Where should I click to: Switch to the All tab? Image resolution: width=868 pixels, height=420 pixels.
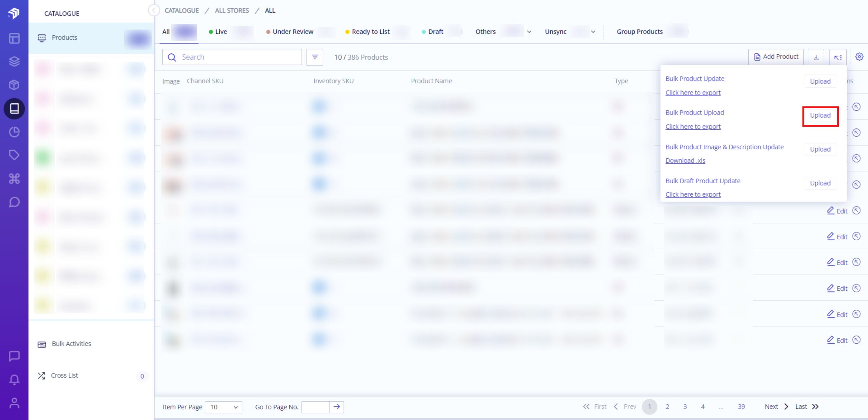tap(179, 32)
